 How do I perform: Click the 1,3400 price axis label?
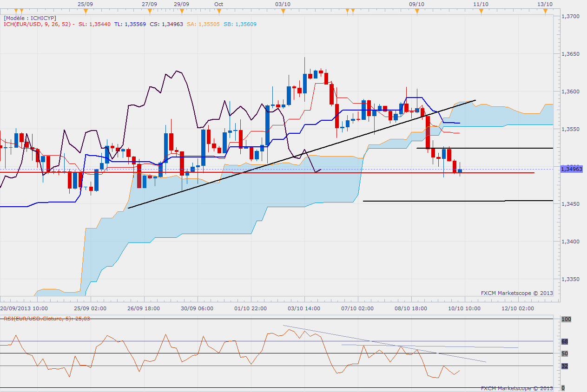coord(570,242)
